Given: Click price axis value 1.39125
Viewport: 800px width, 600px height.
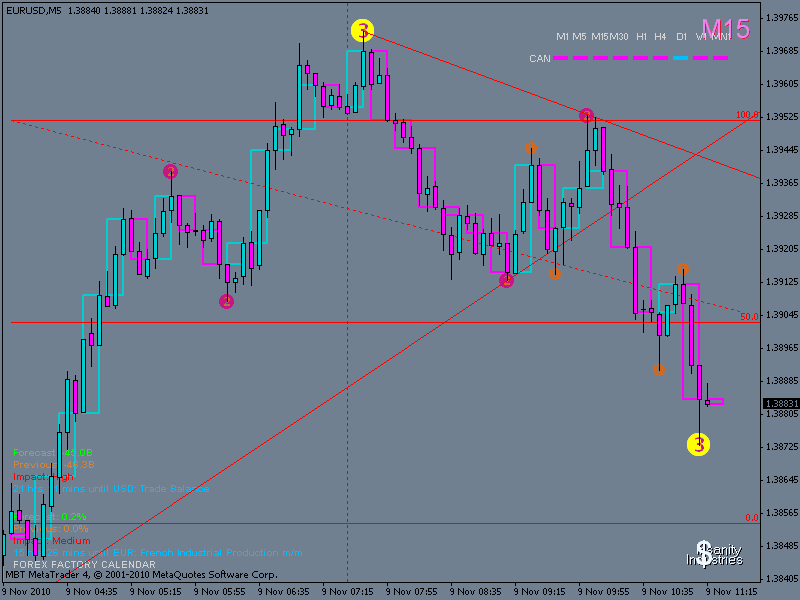Looking at the screenshot, I should click(x=782, y=282).
